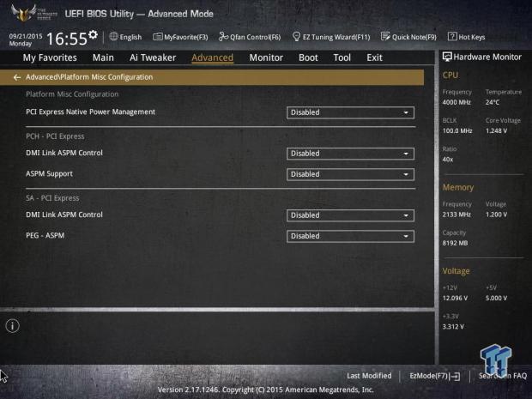This screenshot has height=399, width=532.
Task: Switch to EzMode(F7)
Action: click(434, 376)
